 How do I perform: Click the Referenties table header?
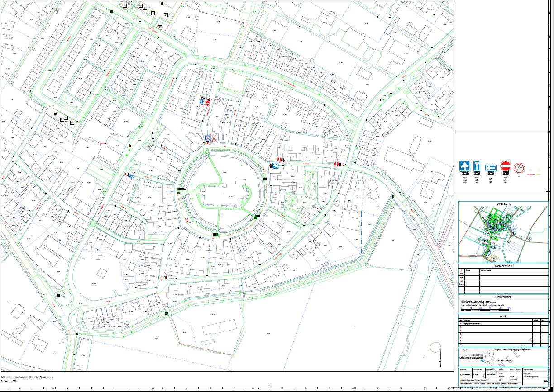tap(503, 266)
